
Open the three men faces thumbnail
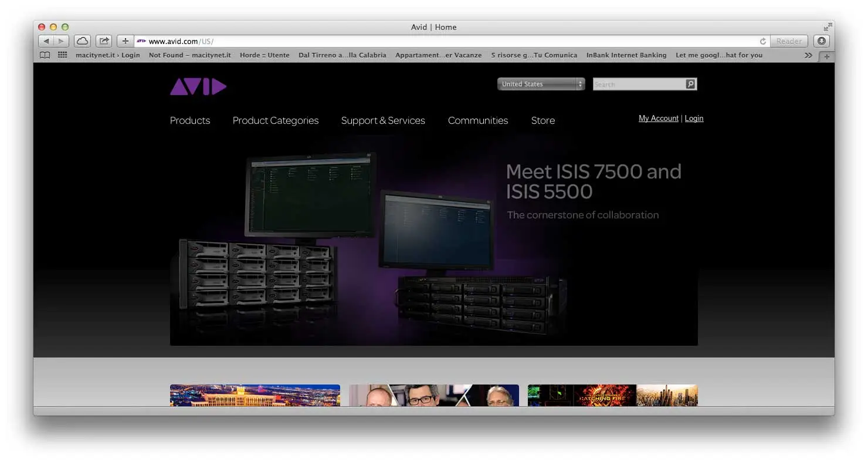[434, 395]
